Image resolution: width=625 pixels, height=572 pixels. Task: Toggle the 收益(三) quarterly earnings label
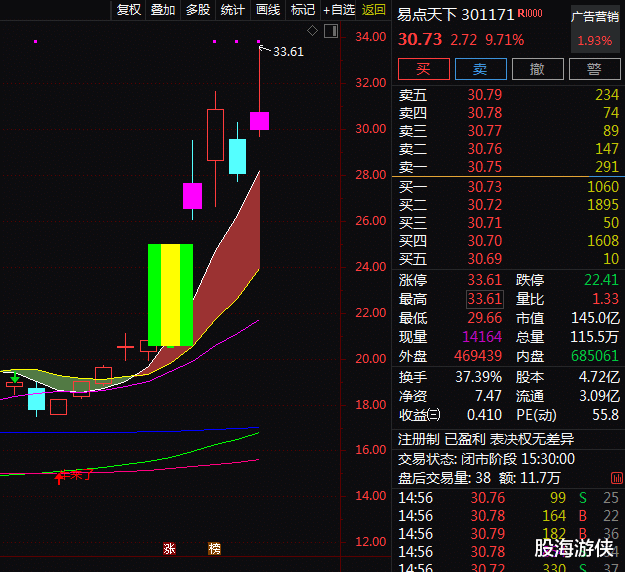click(x=420, y=415)
